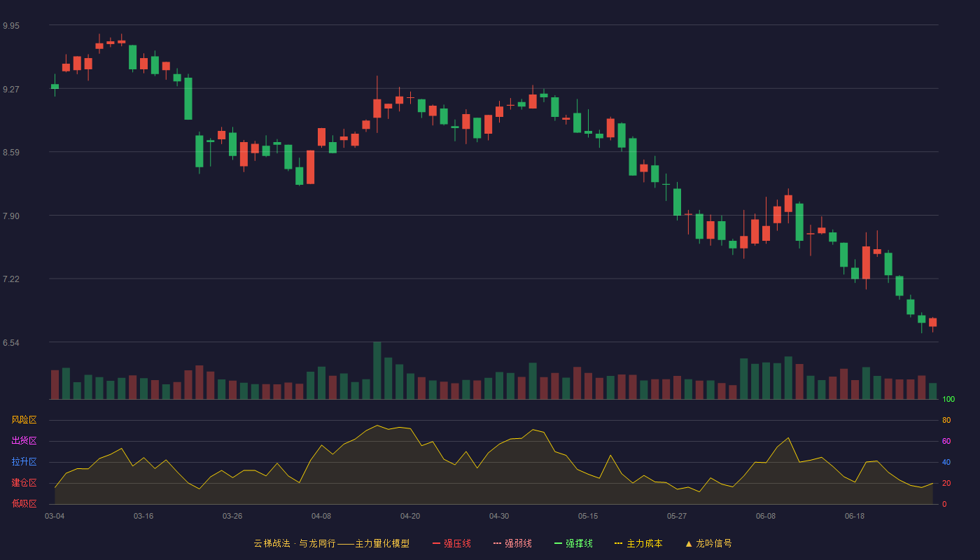Click the 8.59 price axis label
980x560 pixels.
[x=11, y=153]
